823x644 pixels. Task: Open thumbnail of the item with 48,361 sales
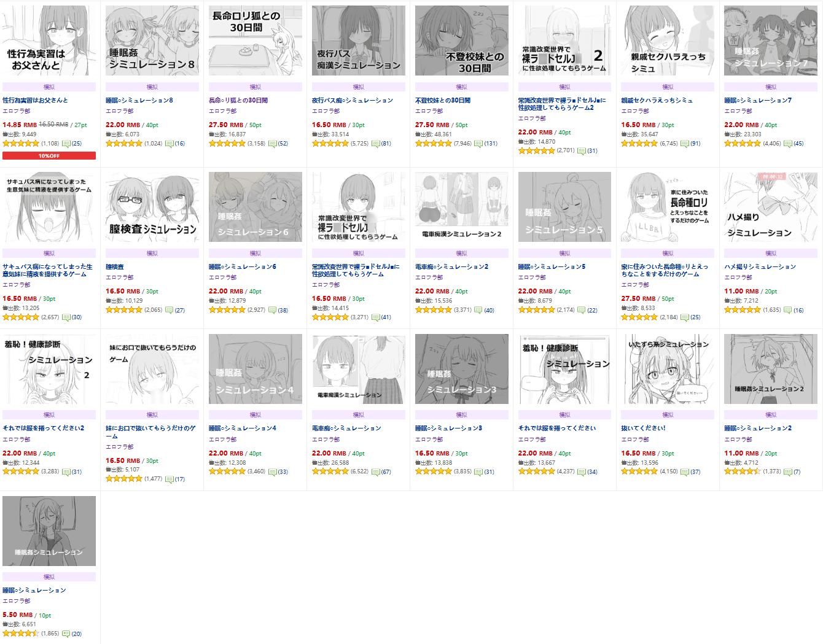pos(462,41)
